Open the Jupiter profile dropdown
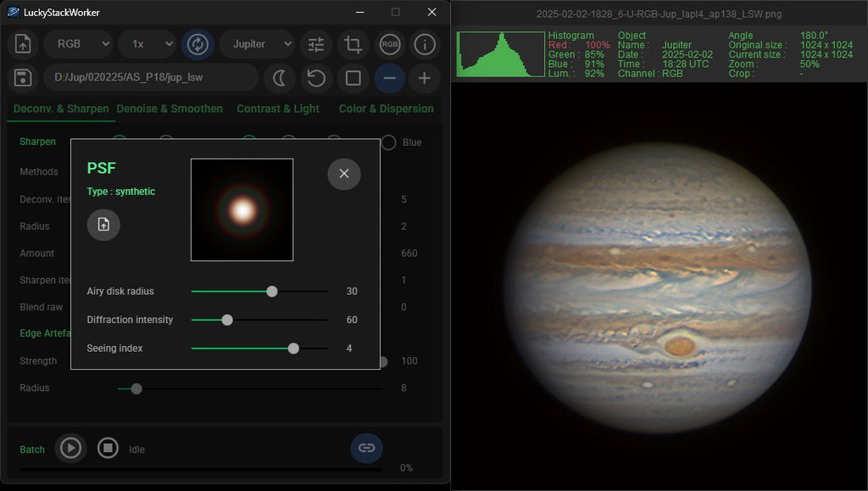 257,44
